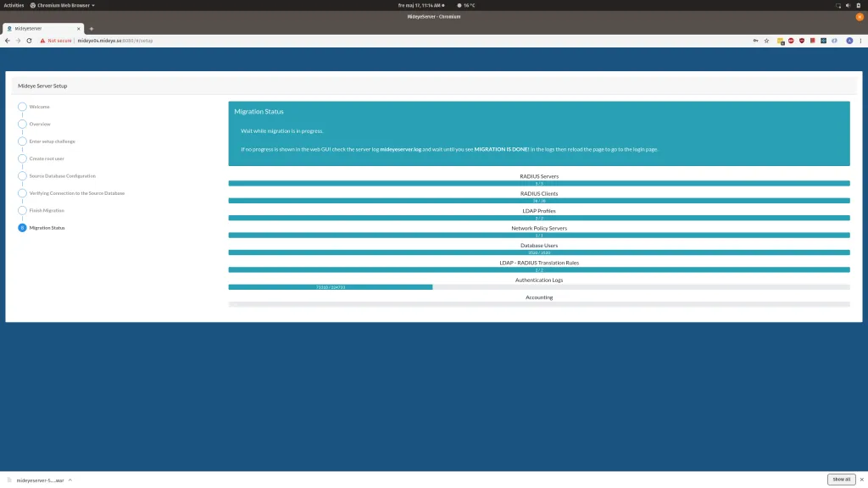Select the Welcome step circle
Image resolution: width=868 pixels, height=488 pixels.
click(x=22, y=107)
